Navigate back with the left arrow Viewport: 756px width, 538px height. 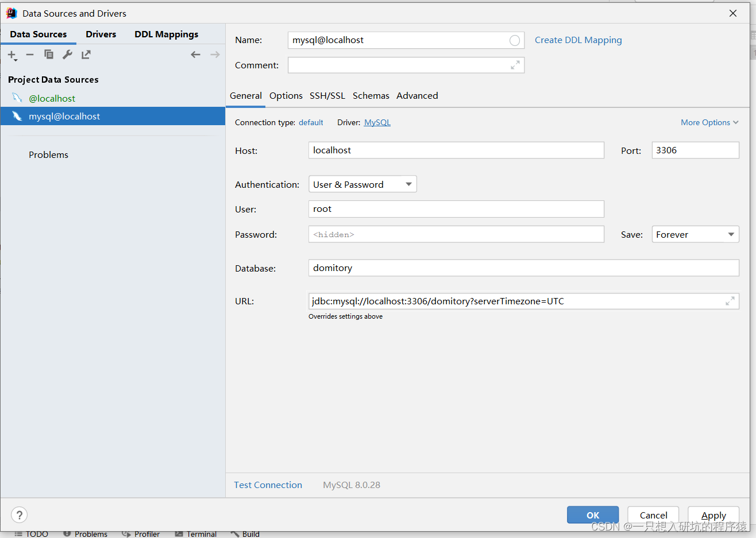coord(196,55)
